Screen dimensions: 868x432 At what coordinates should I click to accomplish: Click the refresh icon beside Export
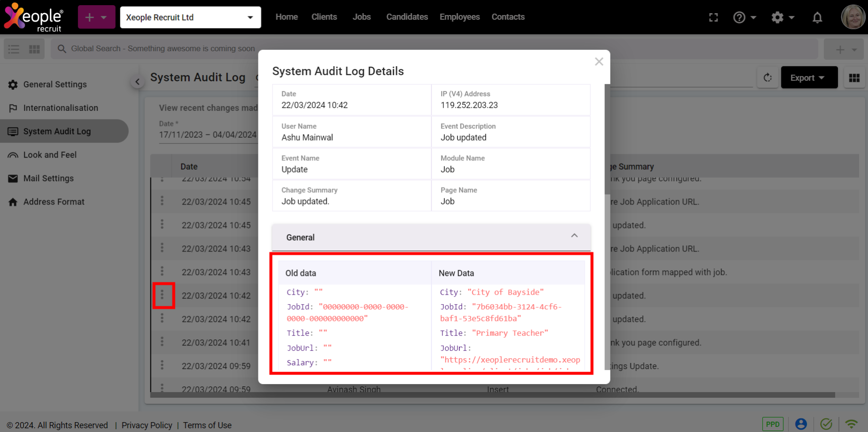click(x=767, y=78)
